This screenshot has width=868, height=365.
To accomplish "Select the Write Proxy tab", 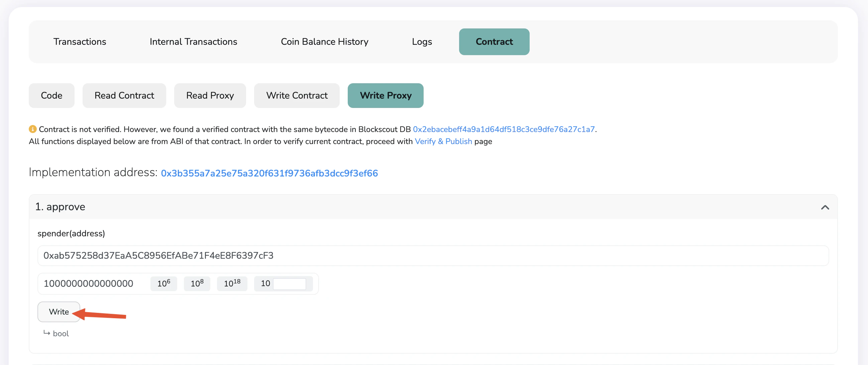I will click(386, 95).
